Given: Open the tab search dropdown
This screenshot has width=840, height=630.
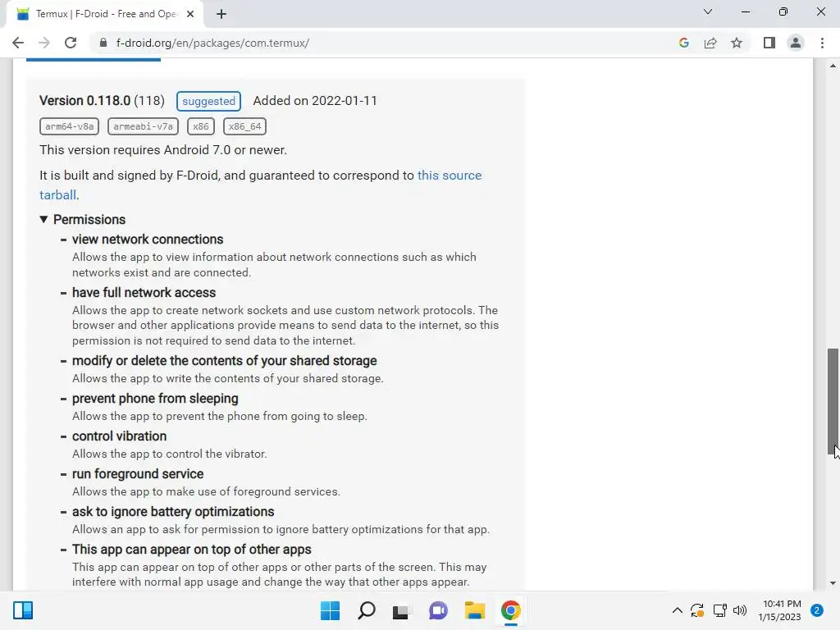Looking at the screenshot, I should pyautogui.click(x=708, y=11).
